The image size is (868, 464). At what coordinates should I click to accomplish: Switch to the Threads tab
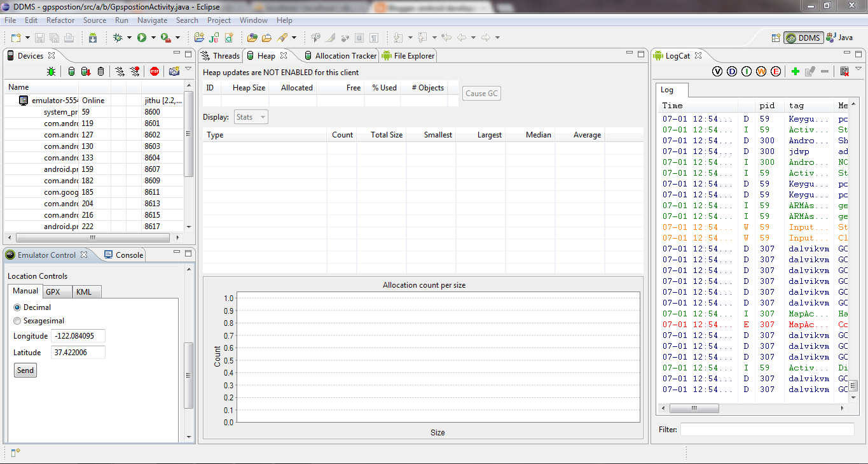tap(220, 56)
